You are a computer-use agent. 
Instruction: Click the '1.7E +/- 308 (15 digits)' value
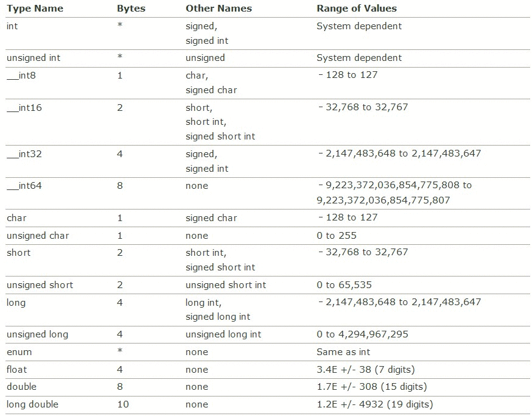(x=371, y=387)
